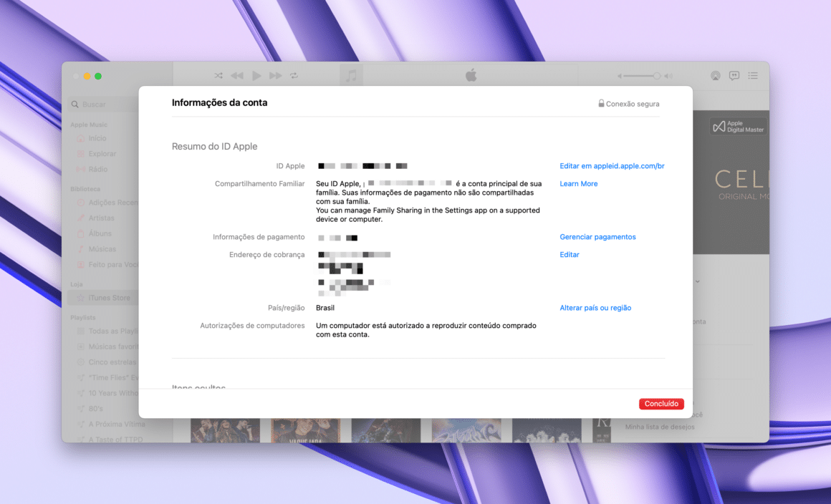This screenshot has height=504, width=831.
Task: Toggle repeat playback mode
Action: pyautogui.click(x=294, y=75)
